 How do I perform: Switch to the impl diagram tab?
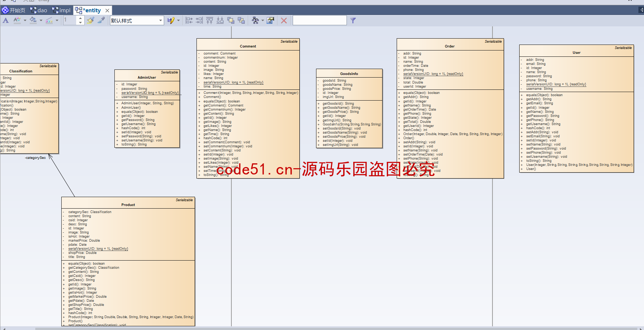point(61,10)
